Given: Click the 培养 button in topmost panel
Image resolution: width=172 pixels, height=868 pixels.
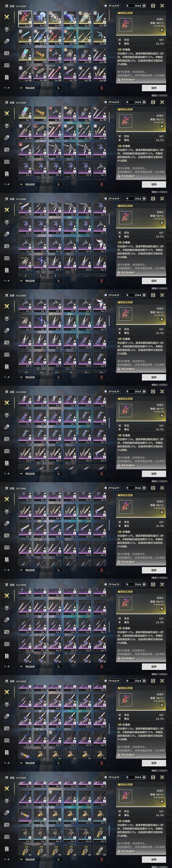Looking at the screenshot, I should click(x=154, y=88).
